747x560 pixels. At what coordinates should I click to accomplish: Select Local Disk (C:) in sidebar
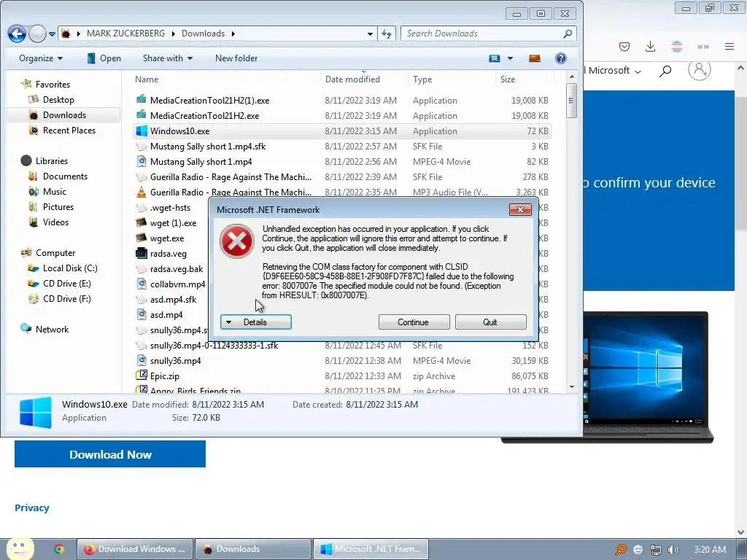63,268
